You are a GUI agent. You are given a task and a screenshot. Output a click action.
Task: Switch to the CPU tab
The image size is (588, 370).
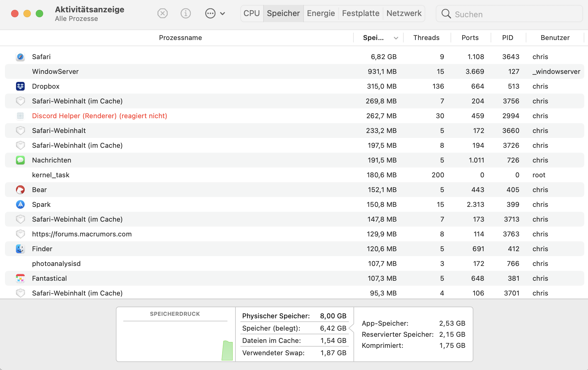click(251, 14)
